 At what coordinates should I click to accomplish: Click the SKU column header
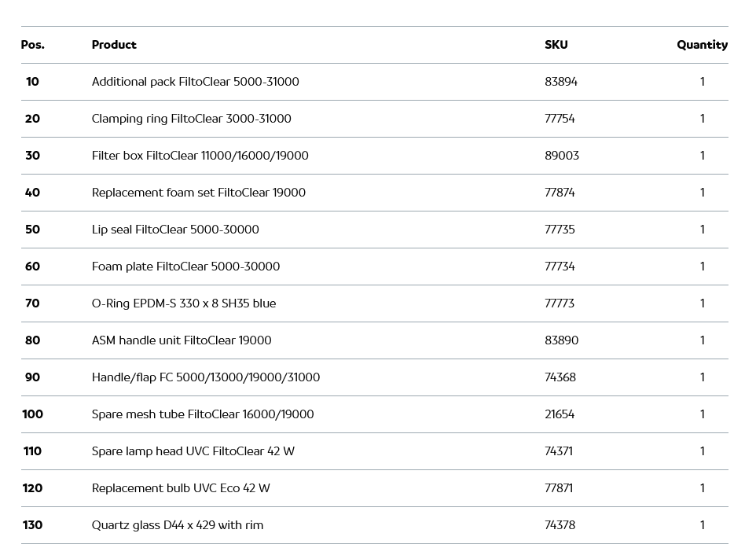556,45
